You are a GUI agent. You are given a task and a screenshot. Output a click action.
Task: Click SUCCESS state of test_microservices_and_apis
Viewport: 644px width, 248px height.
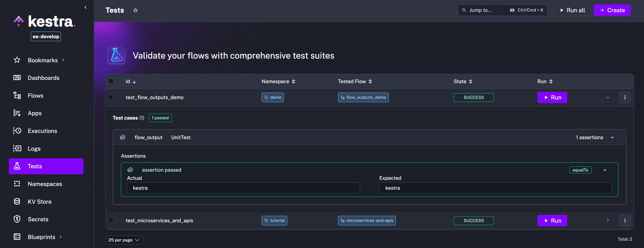pos(474,220)
